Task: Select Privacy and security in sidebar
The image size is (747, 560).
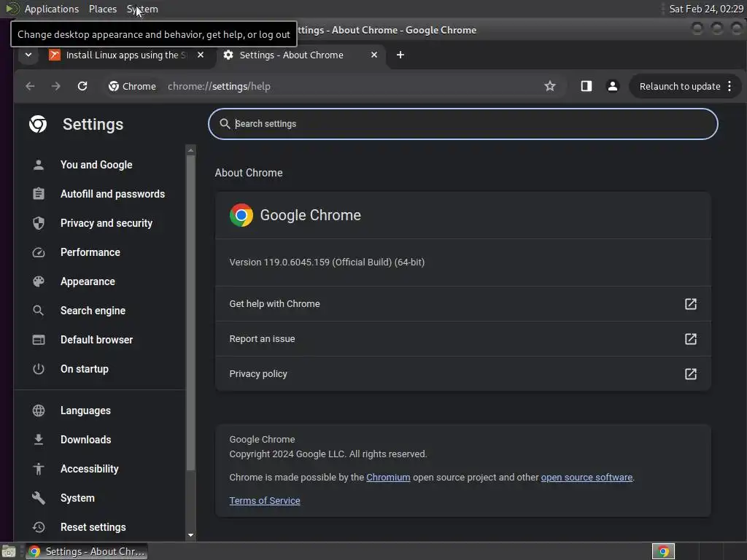Action: pos(106,223)
